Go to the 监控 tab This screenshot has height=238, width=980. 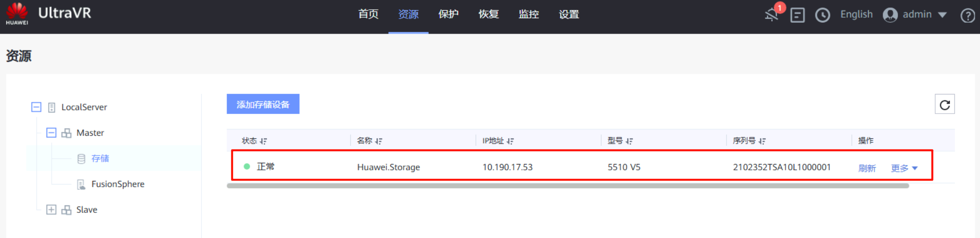[528, 15]
